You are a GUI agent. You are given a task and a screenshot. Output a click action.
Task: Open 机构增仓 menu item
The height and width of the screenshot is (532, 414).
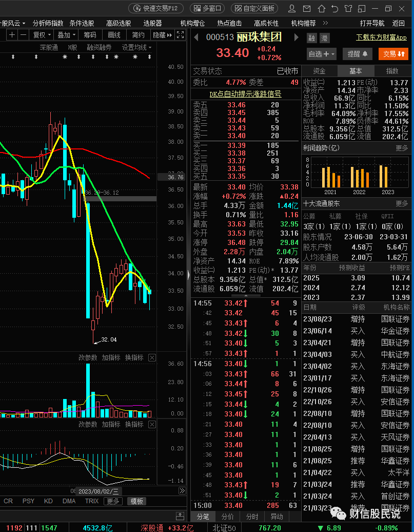[192, 23]
